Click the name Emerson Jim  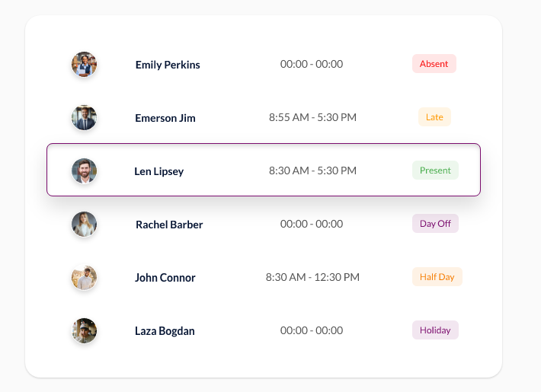tap(165, 118)
